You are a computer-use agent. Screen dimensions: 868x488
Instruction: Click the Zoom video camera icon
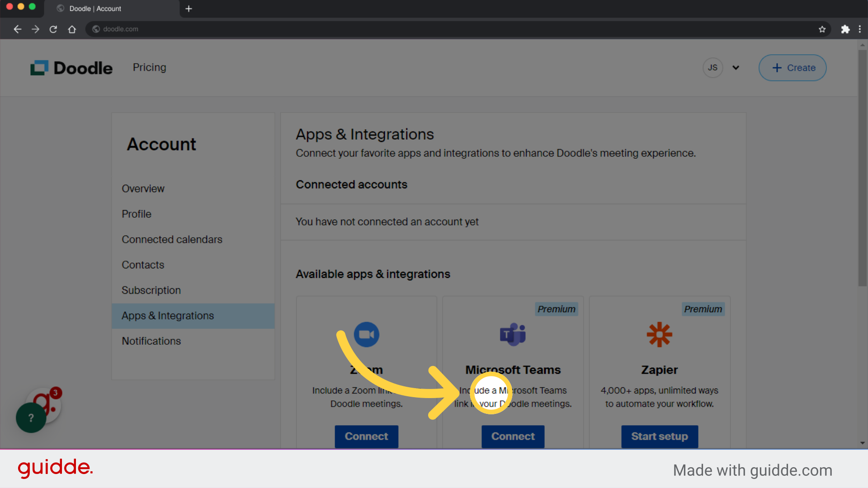pos(366,334)
